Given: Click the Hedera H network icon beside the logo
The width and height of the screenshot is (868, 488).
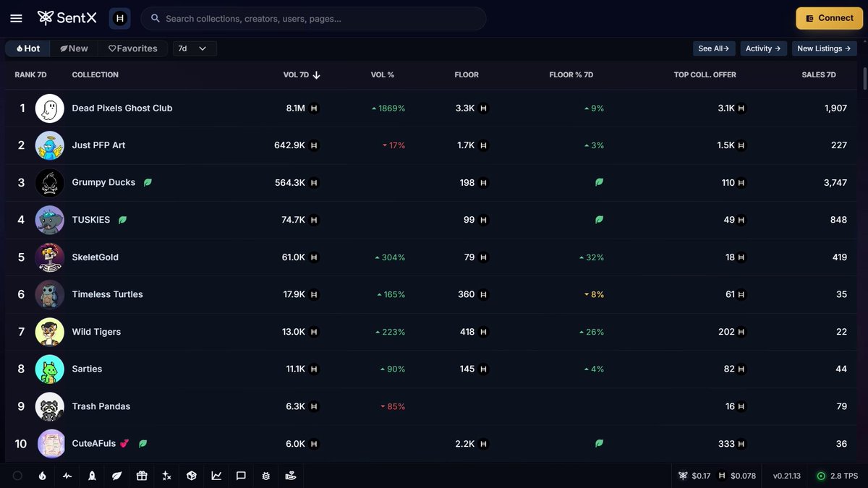Looking at the screenshot, I should pos(119,18).
